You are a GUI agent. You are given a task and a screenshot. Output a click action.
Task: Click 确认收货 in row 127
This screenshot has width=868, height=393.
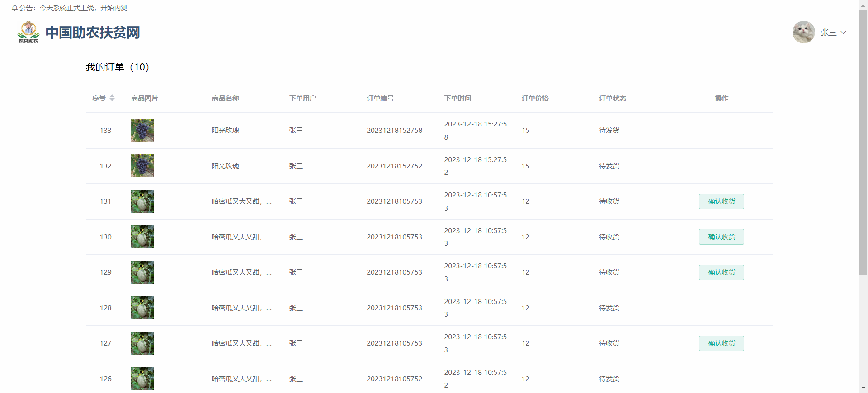click(722, 343)
